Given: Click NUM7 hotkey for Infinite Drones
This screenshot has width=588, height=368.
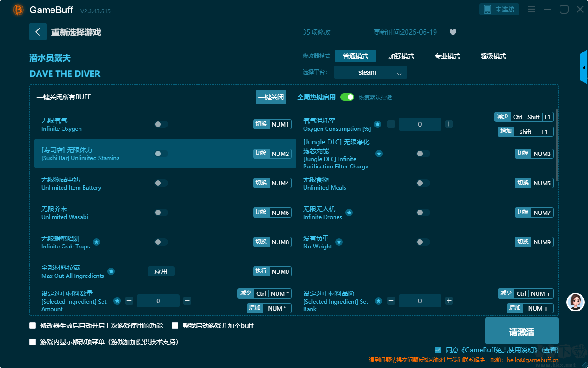Looking at the screenshot, I should (534, 213).
